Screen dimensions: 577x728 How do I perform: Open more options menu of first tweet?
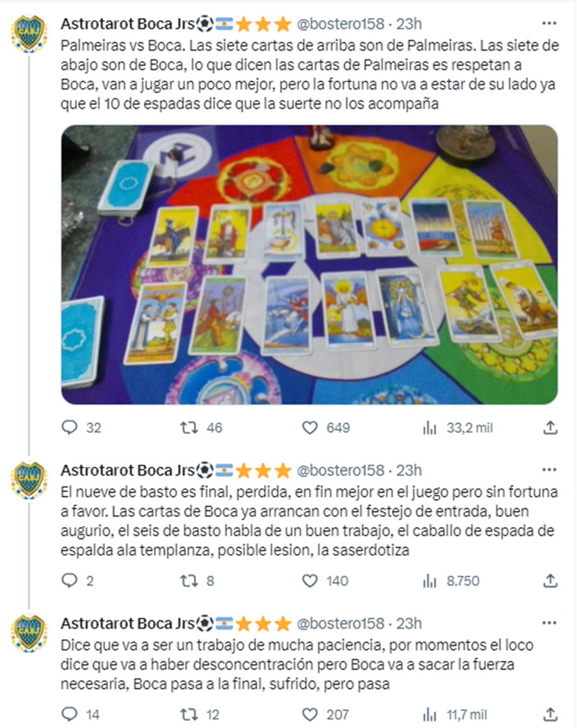point(549,24)
